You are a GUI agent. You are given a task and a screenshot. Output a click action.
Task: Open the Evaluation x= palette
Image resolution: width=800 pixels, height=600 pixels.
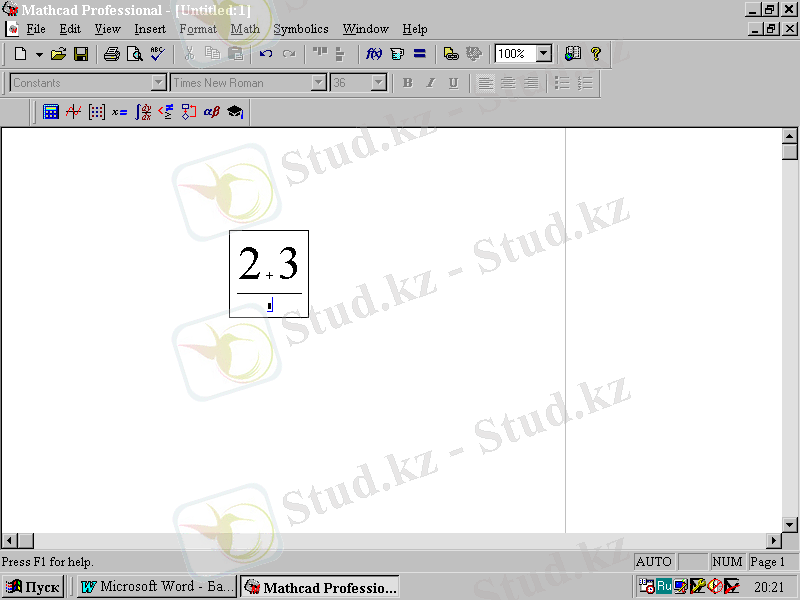tap(119, 112)
